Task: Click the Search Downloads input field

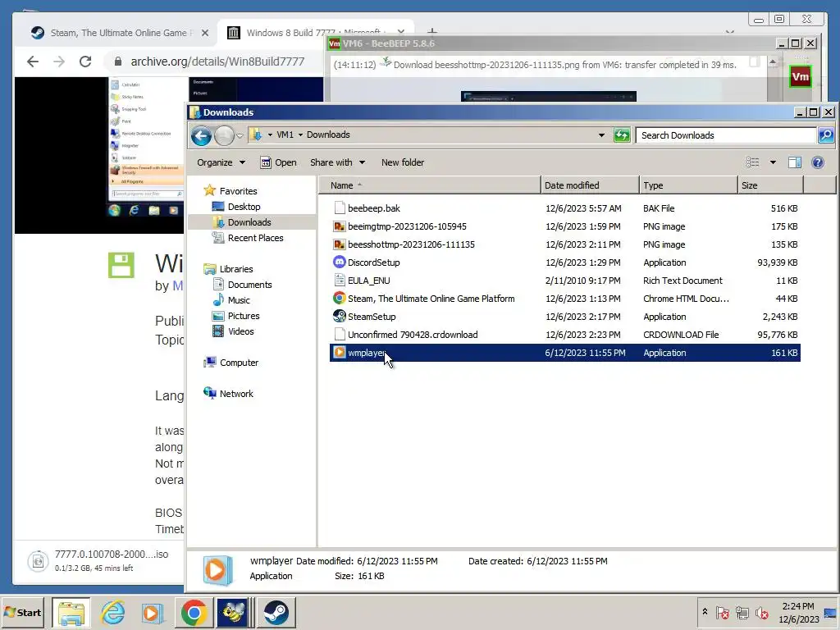Action: pyautogui.click(x=726, y=135)
